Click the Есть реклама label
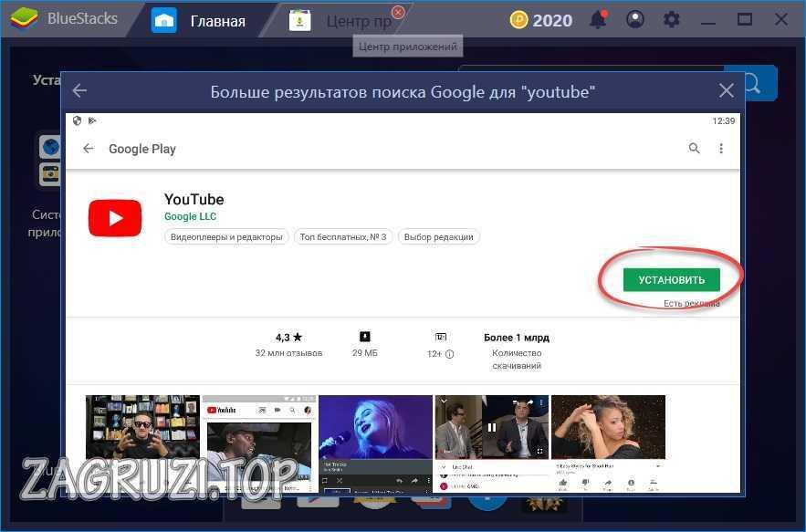Image resolution: width=806 pixels, height=532 pixels. tap(691, 303)
